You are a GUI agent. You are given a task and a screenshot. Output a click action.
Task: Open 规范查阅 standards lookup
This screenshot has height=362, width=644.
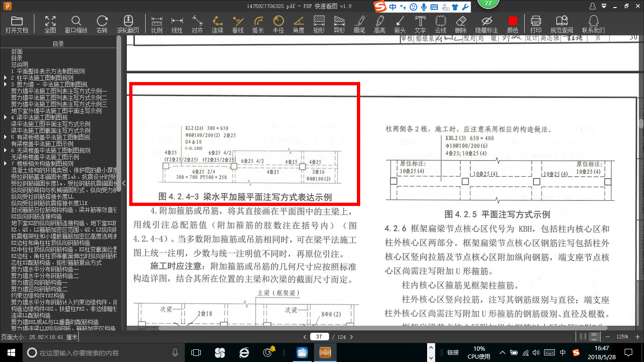click(561, 24)
